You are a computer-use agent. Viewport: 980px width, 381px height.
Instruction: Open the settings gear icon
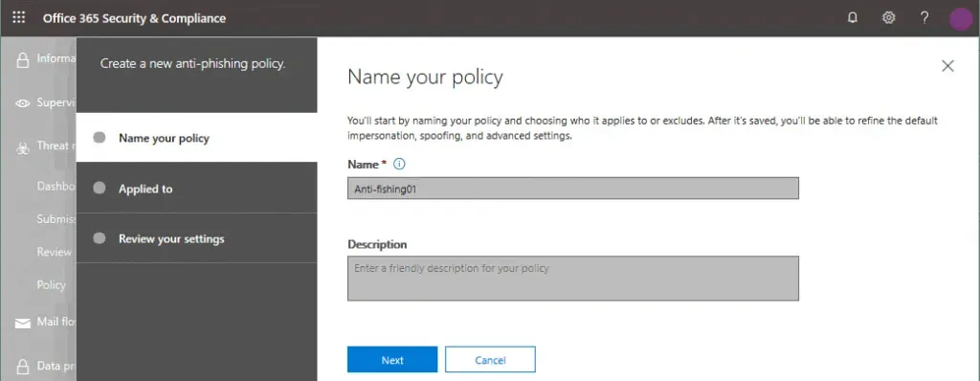click(x=888, y=18)
